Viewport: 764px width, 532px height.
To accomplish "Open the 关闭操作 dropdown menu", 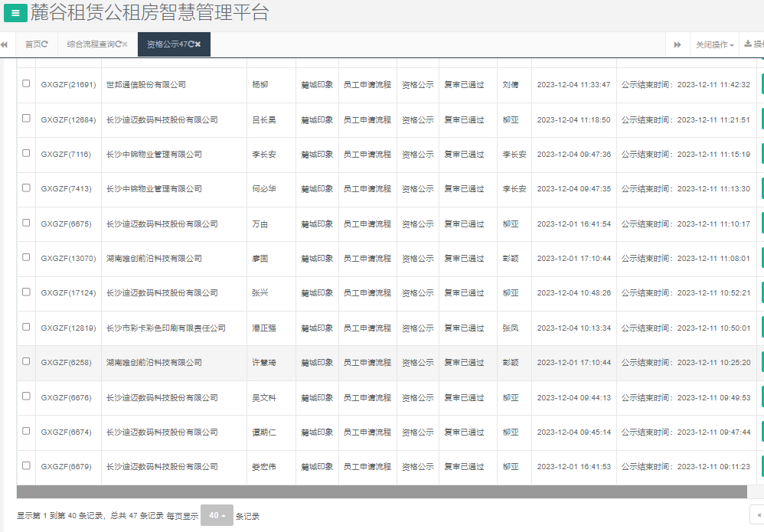I will pyautogui.click(x=714, y=45).
